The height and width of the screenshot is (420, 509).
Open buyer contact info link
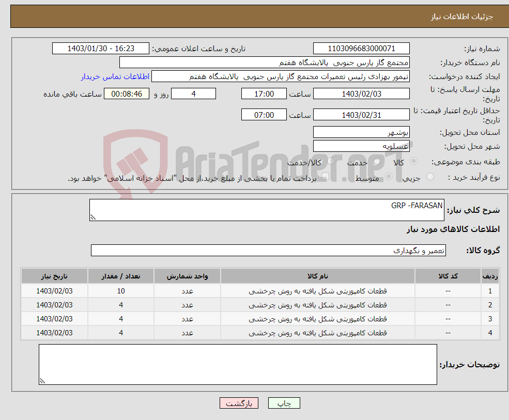coord(115,76)
